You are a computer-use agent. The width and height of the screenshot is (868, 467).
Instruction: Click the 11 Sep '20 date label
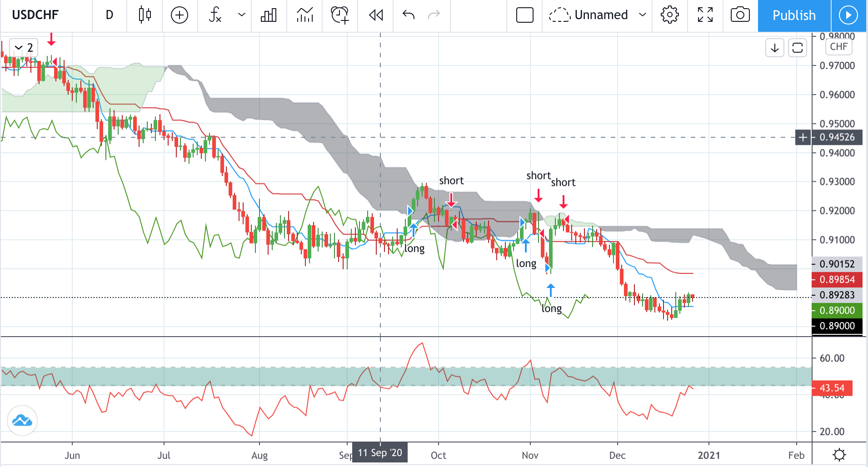pyautogui.click(x=380, y=453)
